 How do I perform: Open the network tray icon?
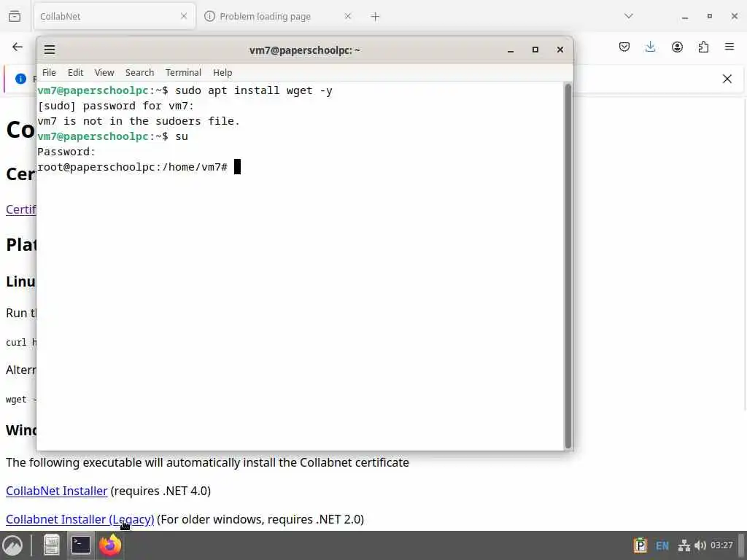pos(684,545)
